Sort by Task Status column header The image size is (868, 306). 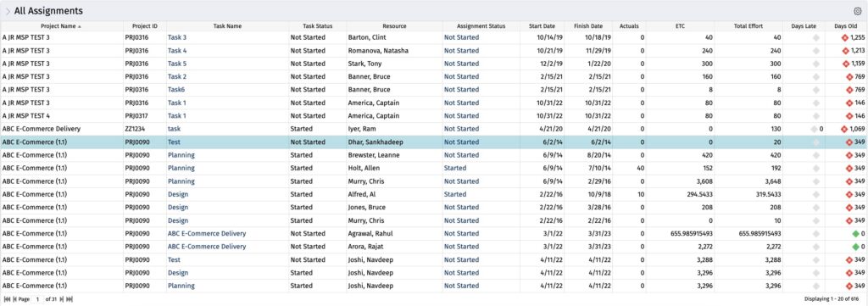point(318,26)
